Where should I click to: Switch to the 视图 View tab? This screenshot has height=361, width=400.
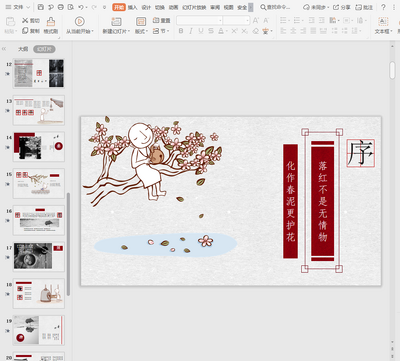tap(228, 7)
